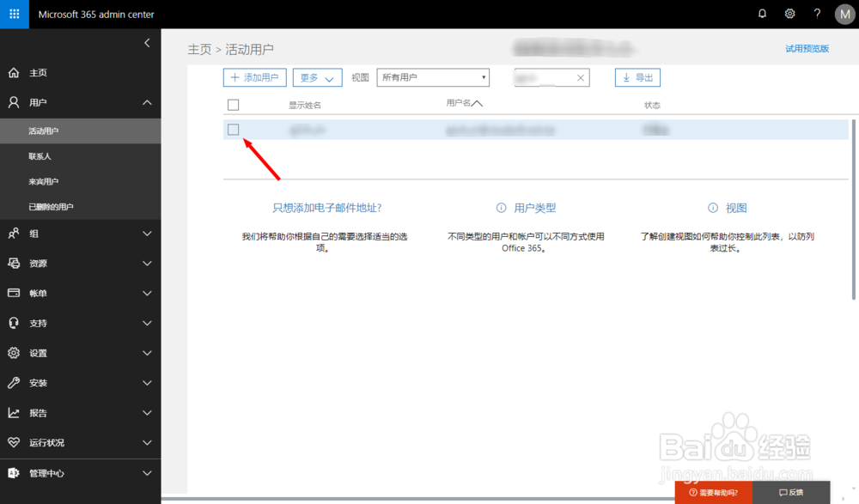Sort by 用户名 column arrow

coord(477,103)
